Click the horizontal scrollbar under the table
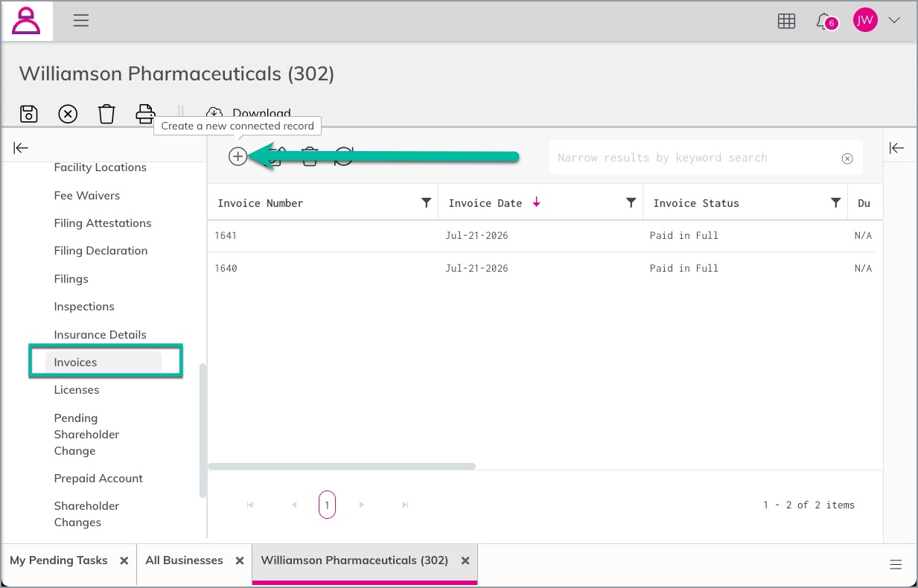 pos(342,467)
